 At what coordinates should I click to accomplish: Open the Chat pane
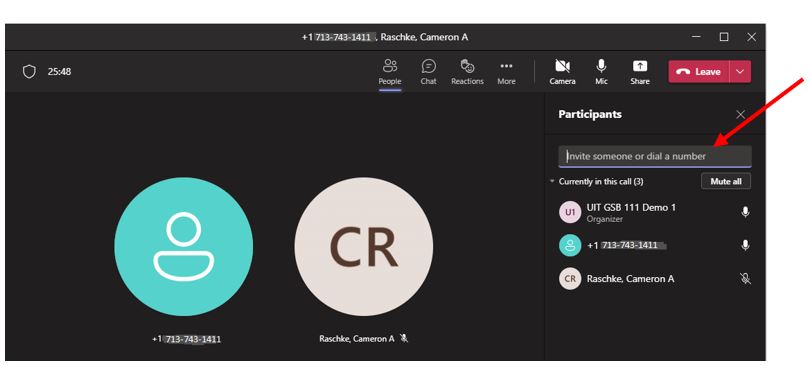click(x=428, y=72)
